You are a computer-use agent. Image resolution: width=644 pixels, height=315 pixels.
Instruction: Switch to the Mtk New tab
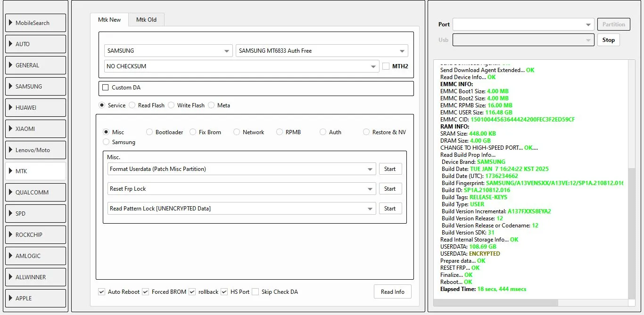point(109,19)
